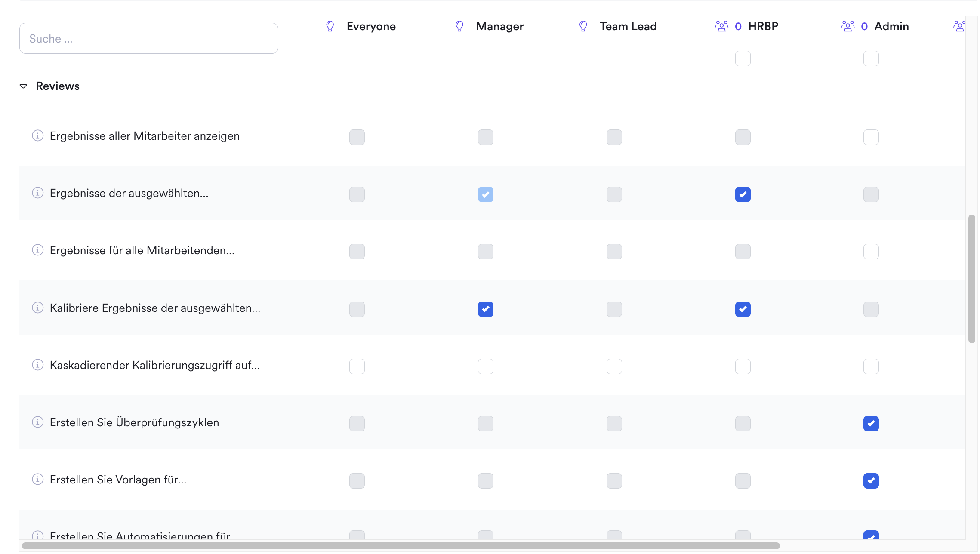980x554 pixels.
Task: Show info for Kaskadierender Kalibrierungszugriff row
Action: tap(38, 365)
